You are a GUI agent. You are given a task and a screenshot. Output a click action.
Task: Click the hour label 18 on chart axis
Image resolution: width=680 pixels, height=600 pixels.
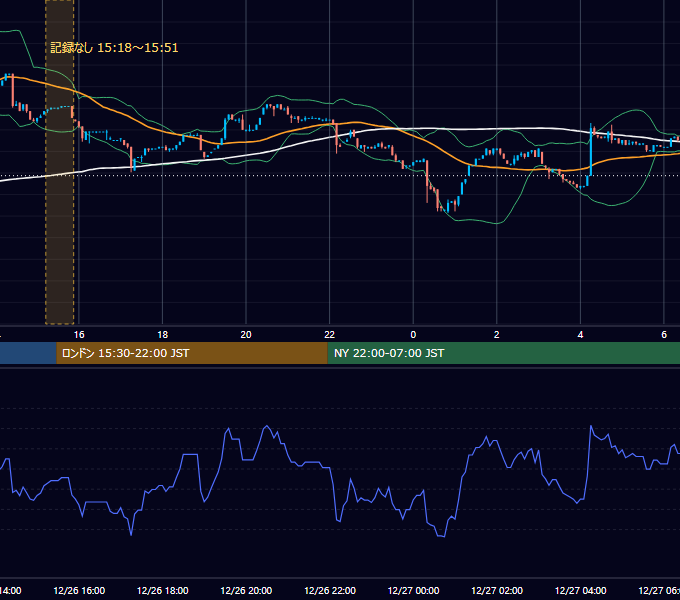pos(162,335)
